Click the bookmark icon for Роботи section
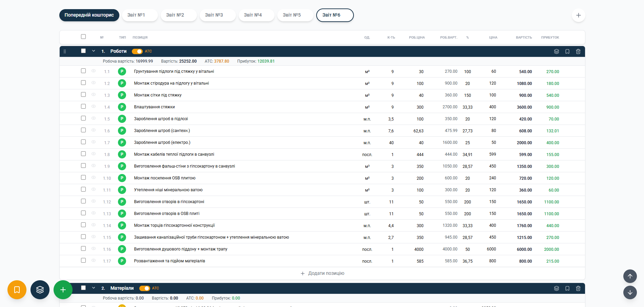Viewport: 644px width, 307px height. coord(567,51)
